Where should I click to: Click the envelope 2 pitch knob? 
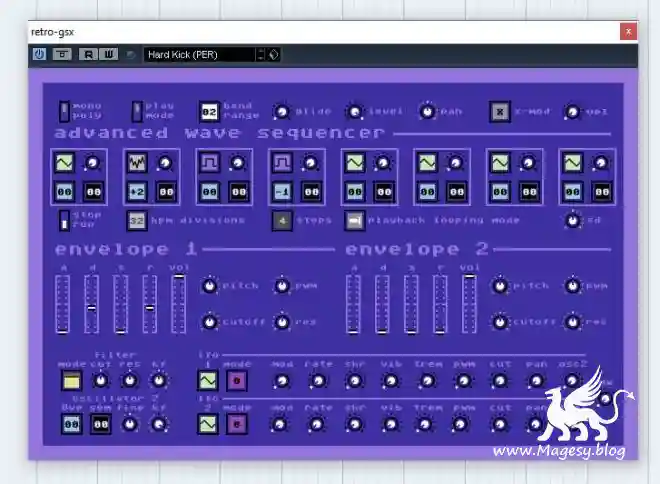click(500, 286)
